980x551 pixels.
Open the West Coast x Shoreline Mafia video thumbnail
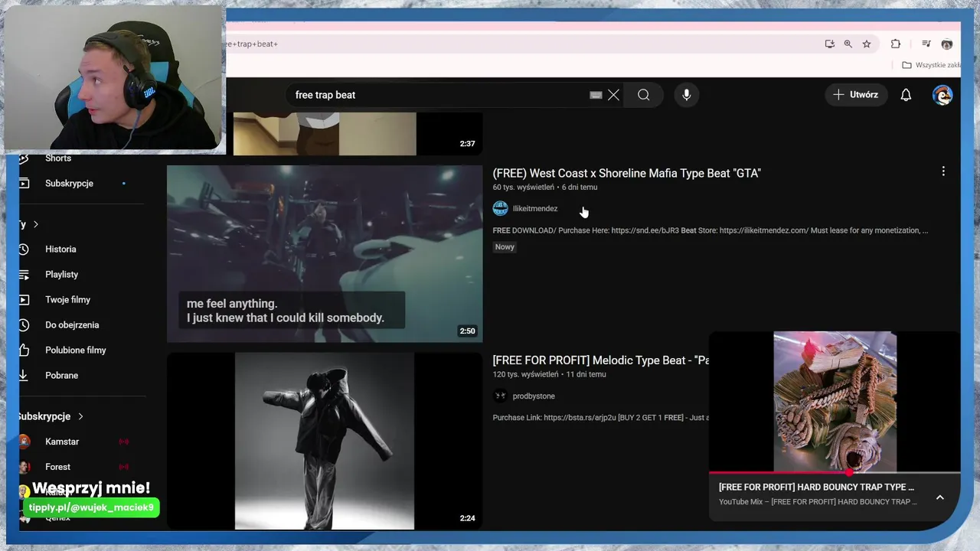325,254
